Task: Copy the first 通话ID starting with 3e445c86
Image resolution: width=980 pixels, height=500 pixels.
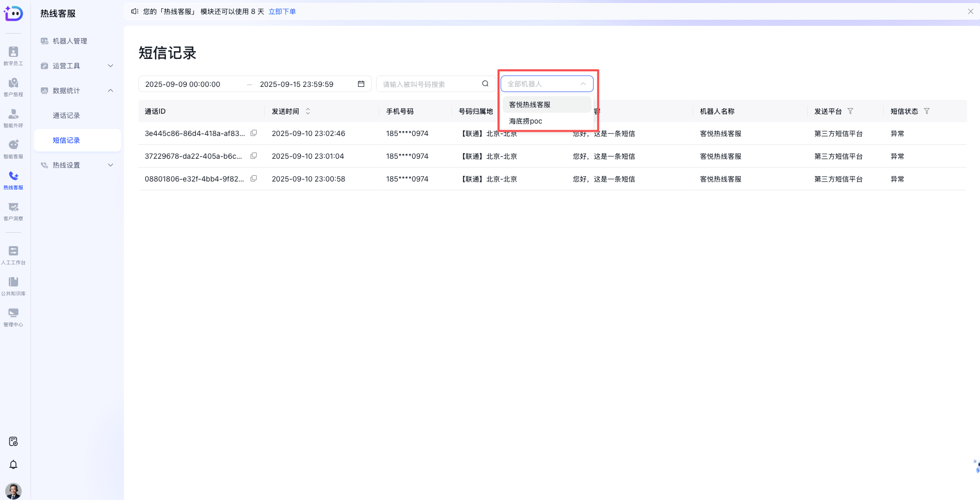Action: pyautogui.click(x=254, y=133)
